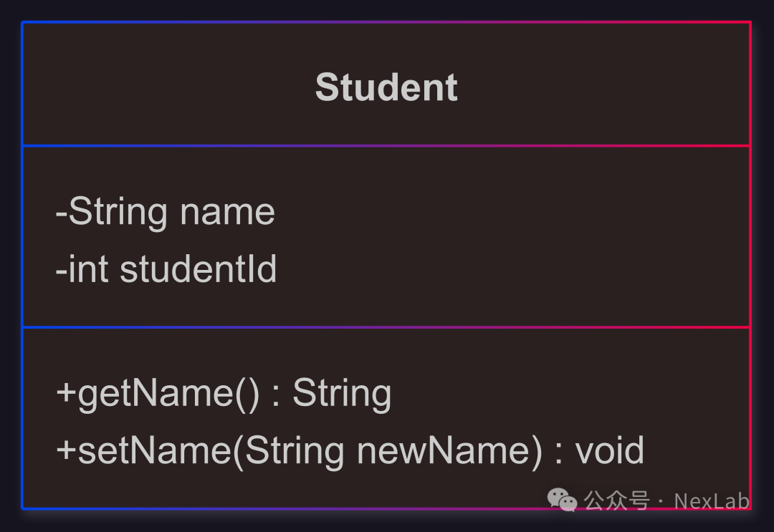Select the Student class title
The image size is (774, 532).
[x=386, y=87]
